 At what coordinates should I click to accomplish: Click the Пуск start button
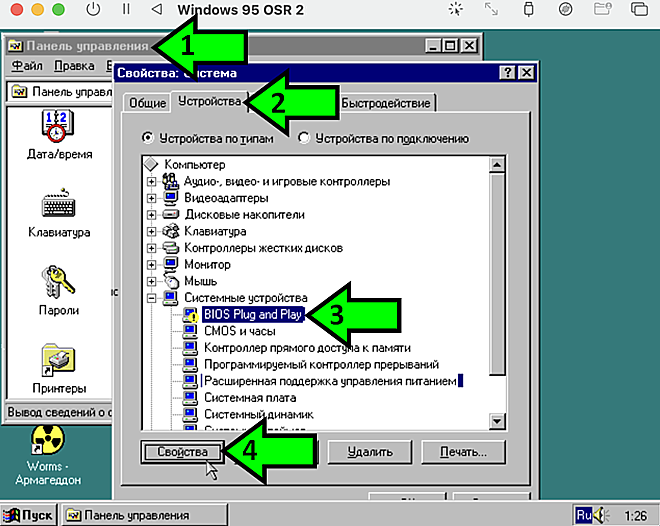28,515
